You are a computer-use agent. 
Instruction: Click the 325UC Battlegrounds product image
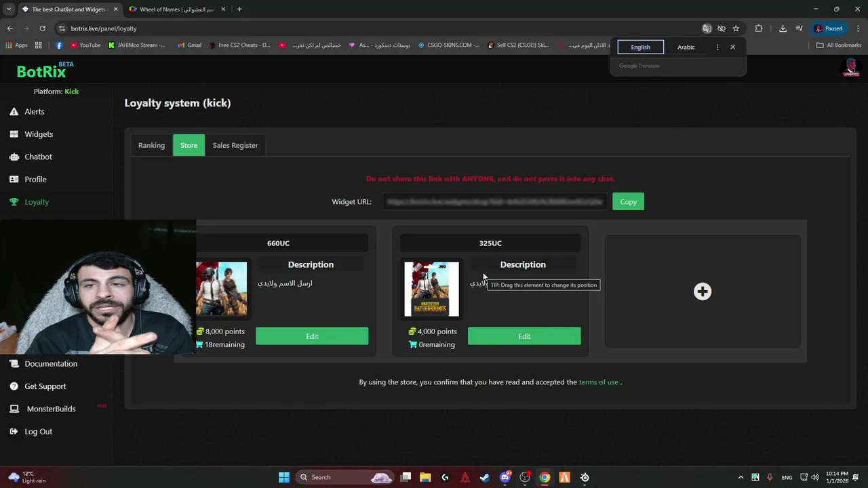(x=431, y=289)
